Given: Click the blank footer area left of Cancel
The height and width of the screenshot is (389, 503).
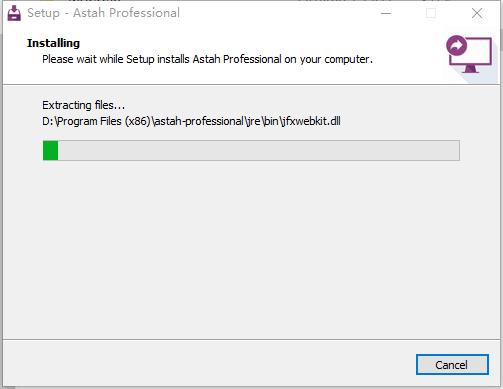Looking at the screenshot, I should 208,364.
